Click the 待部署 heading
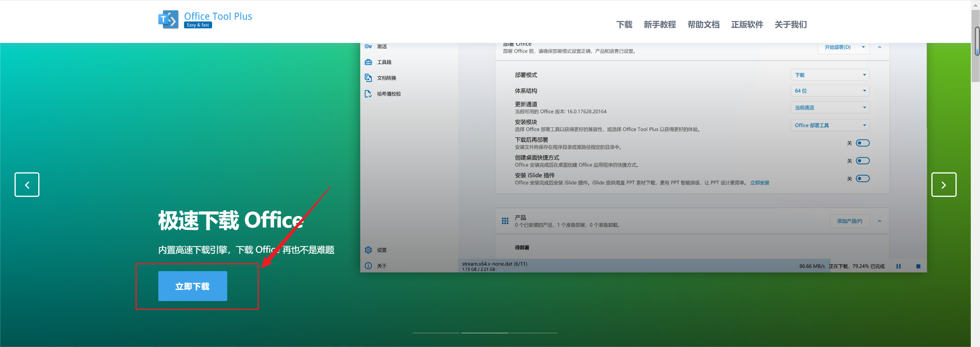This screenshot has width=980, height=347. point(522,248)
